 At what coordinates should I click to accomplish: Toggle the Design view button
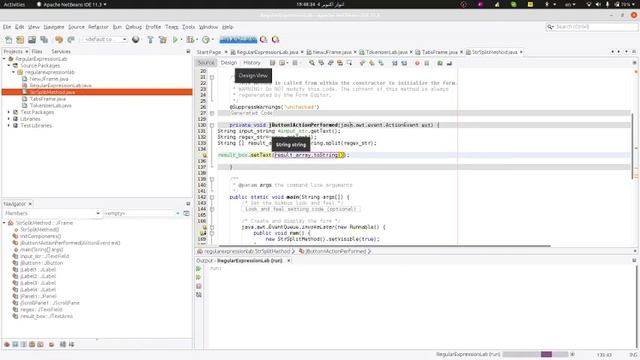tap(229, 63)
